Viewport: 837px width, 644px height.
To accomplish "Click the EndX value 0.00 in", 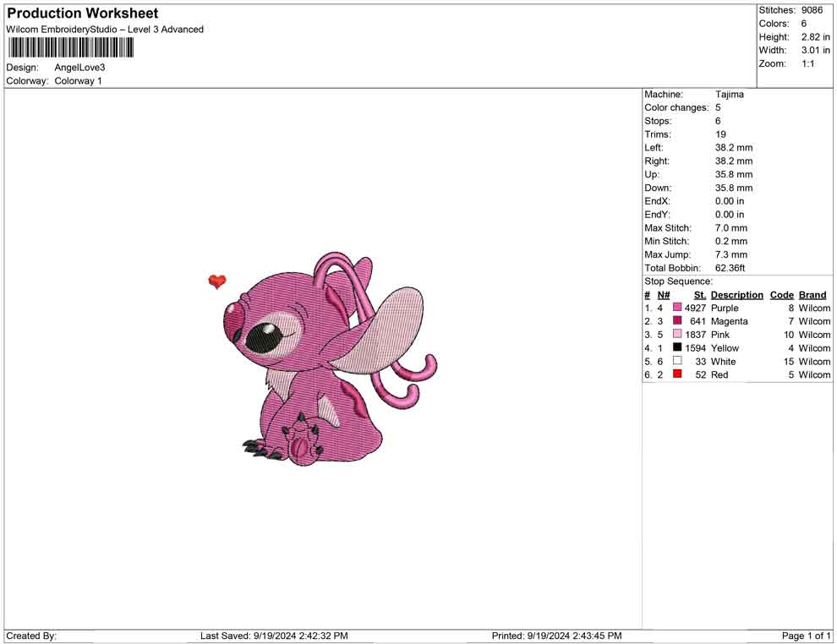I will coord(729,200).
